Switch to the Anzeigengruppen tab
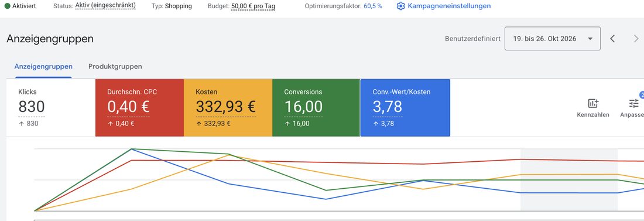The image size is (644, 221). click(x=43, y=66)
